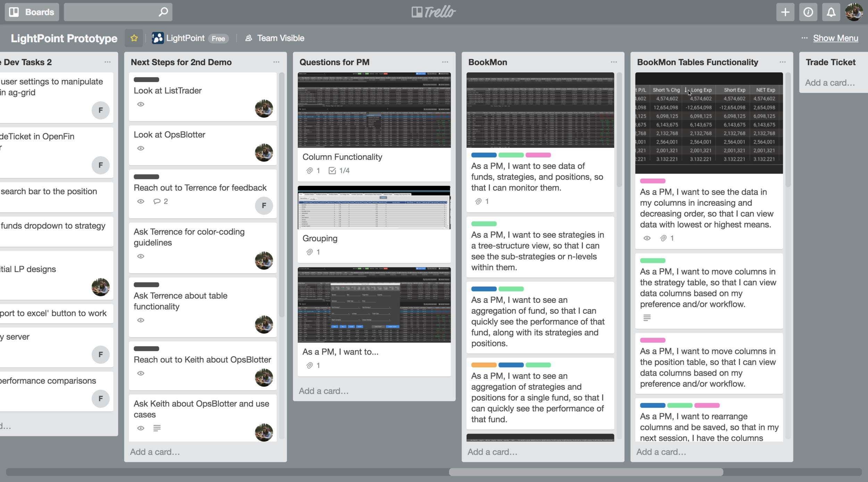Image resolution: width=868 pixels, height=482 pixels.
Task: Toggle the star on LightPoint Prototype board
Action: pos(134,38)
